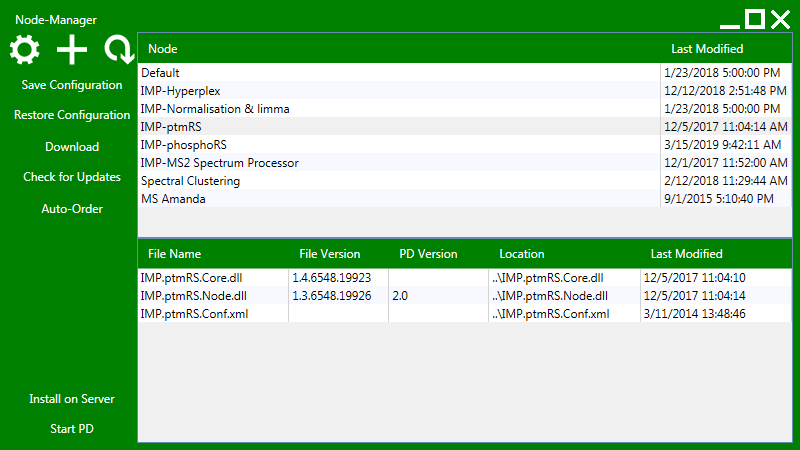Image resolution: width=800 pixels, height=450 pixels.
Task: Open settings with the gear icon
Action: (x=24, y=49)
